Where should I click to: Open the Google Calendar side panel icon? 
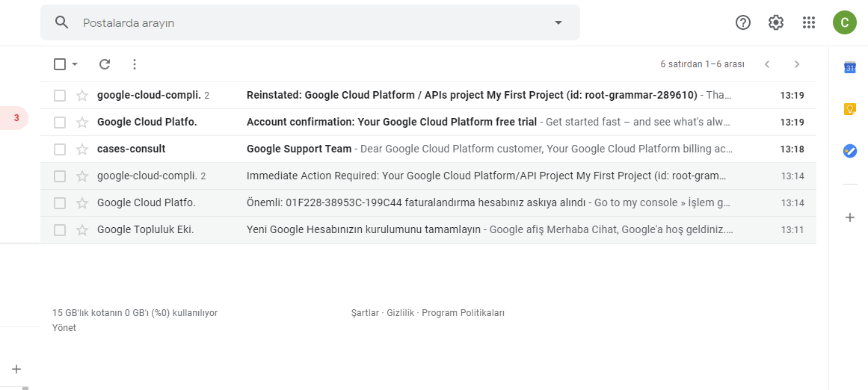850,67
